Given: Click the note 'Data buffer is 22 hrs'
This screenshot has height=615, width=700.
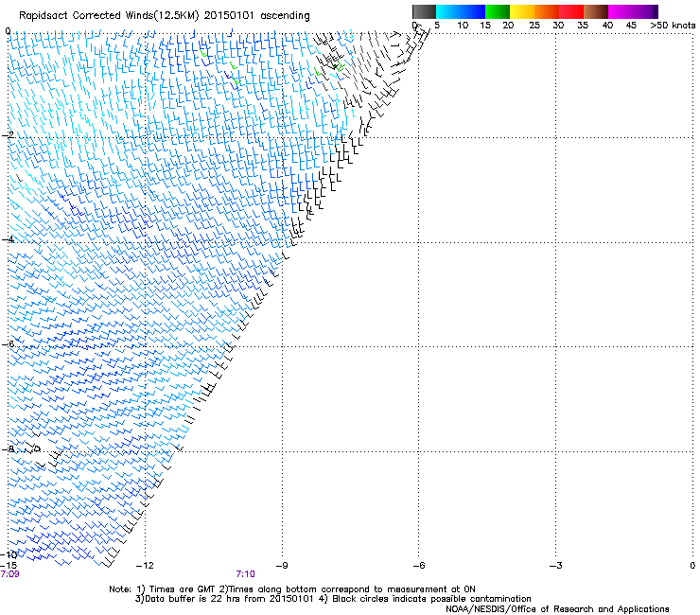Looking at the screenshot, I should tap(193, 599).
